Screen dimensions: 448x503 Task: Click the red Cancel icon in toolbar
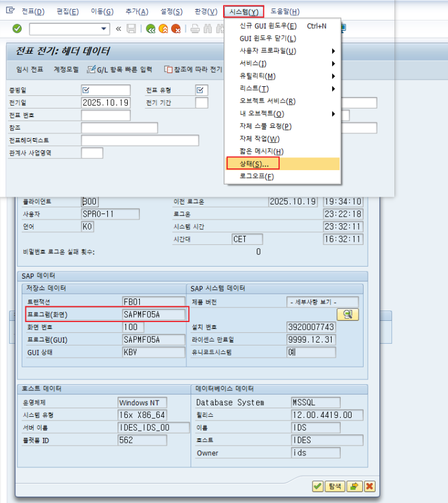(176, 29)
